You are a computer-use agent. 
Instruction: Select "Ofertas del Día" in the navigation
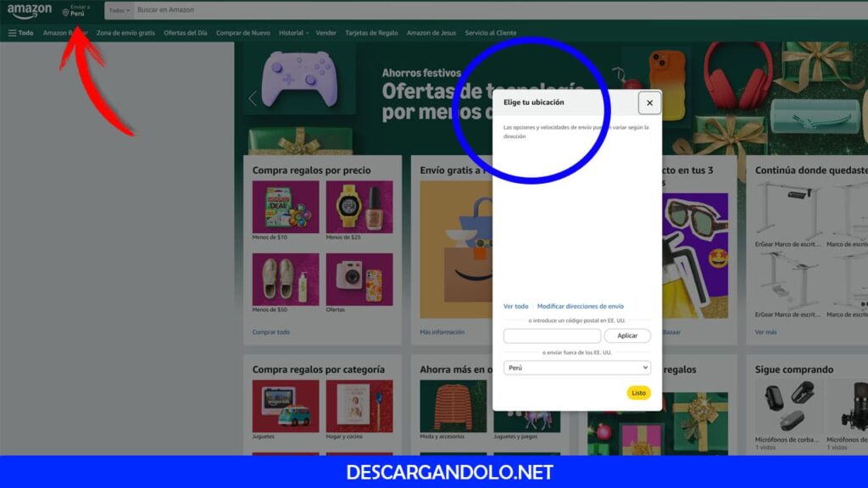(x=187, y=32)
